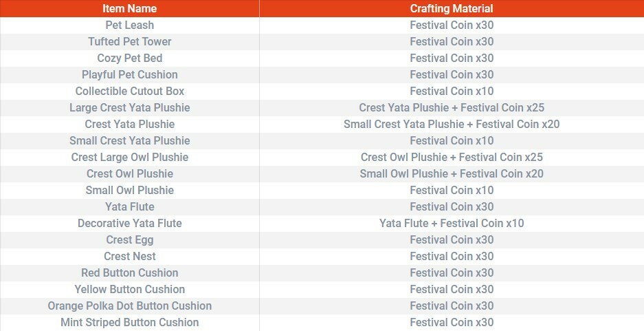Screen dimensions: 644x331
Task: Click the Red Button Cushion cell
Action: point(129,273)
